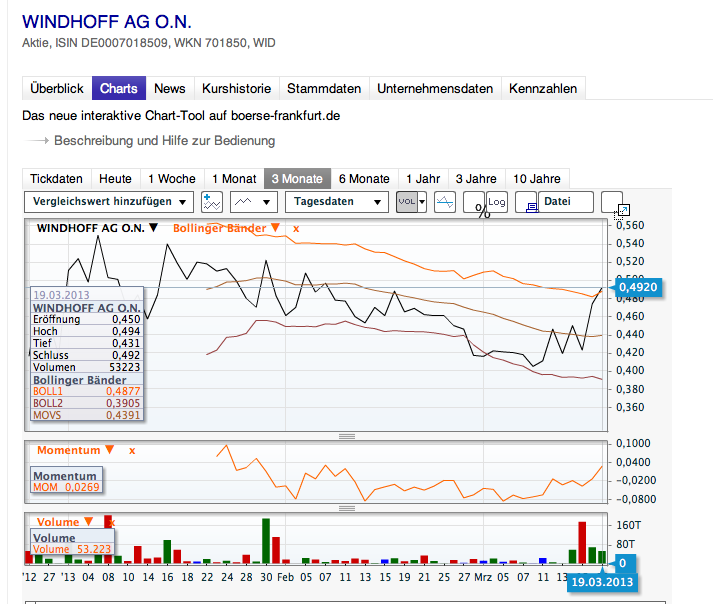
Task: Click the Eröffnung 0,450 row
Action: [x=87, y=319]
